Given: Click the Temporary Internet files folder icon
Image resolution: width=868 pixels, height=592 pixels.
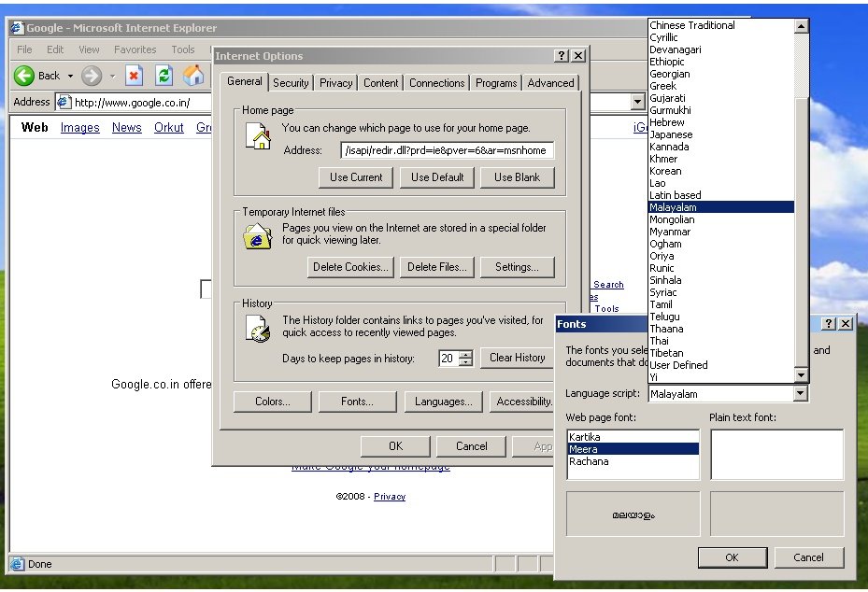Looking at the screenshot, I should (258, 236).
